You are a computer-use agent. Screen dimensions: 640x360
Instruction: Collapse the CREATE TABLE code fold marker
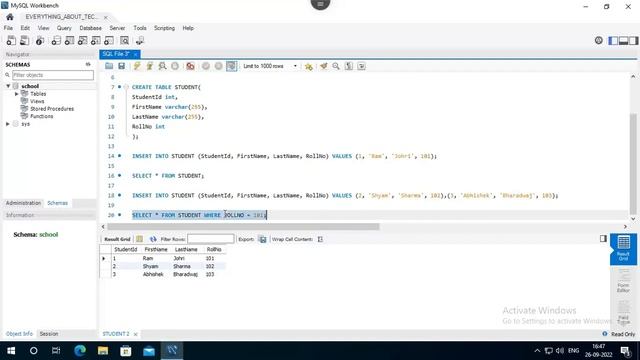pyautogui.click(x=126, y=87)
